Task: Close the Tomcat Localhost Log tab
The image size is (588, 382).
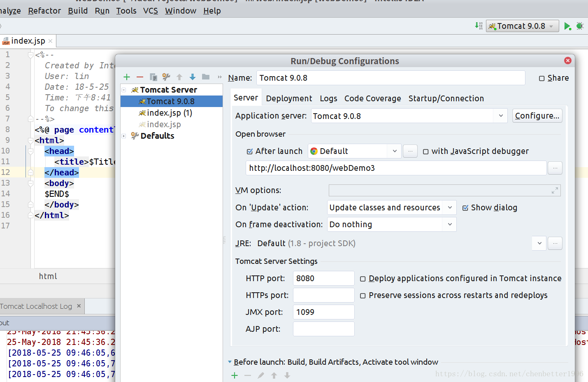Action: click(x=79, y=306)
